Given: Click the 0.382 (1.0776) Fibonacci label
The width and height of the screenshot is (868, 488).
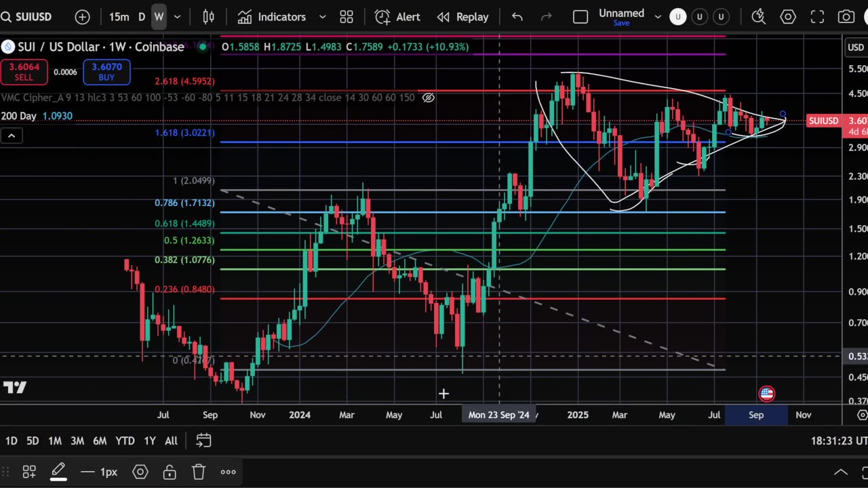Looking at the screenshot, I should point(184,260).
